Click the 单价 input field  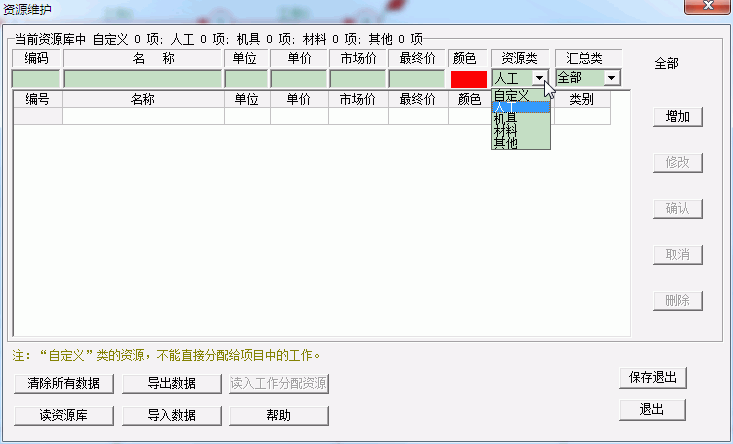298,78
